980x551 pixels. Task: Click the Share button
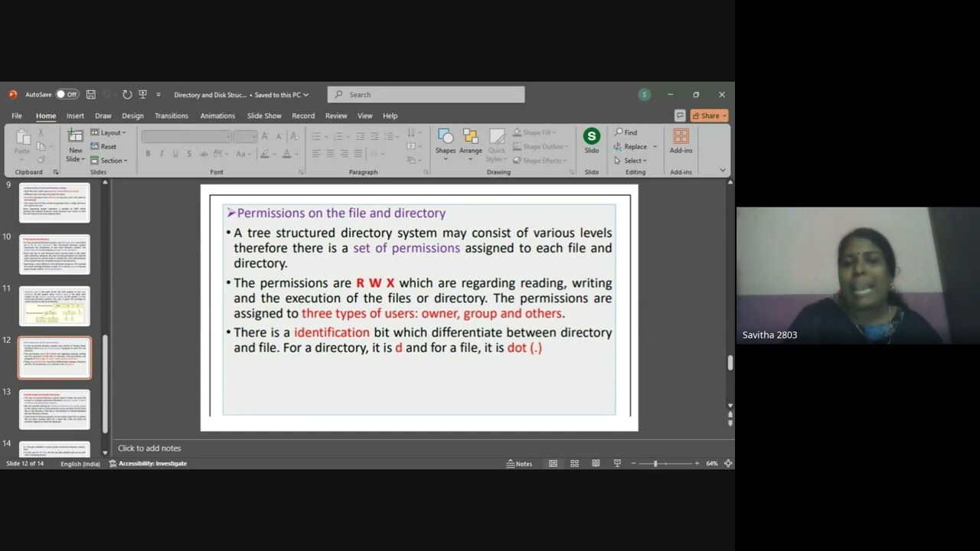709,116
